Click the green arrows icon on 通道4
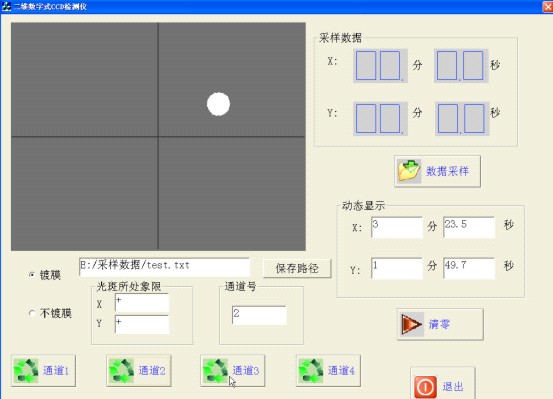 311,371
